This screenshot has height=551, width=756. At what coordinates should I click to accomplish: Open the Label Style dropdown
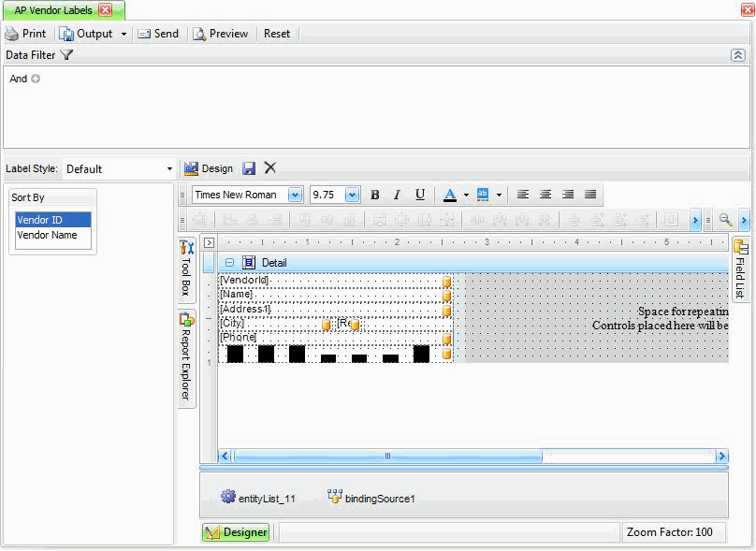click(169, 169)
